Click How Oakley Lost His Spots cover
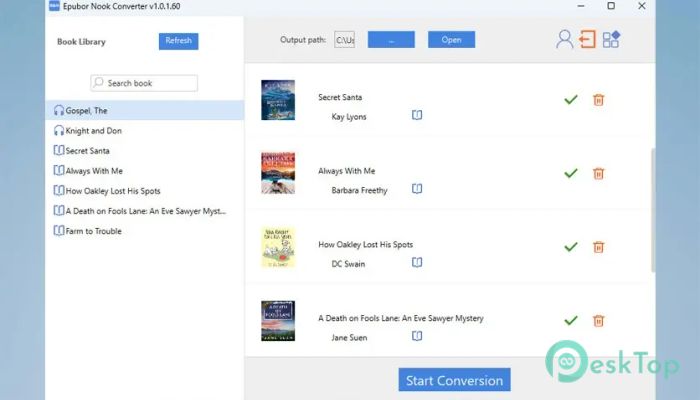Viewport: 700px width, 400px height. (278, 247)
